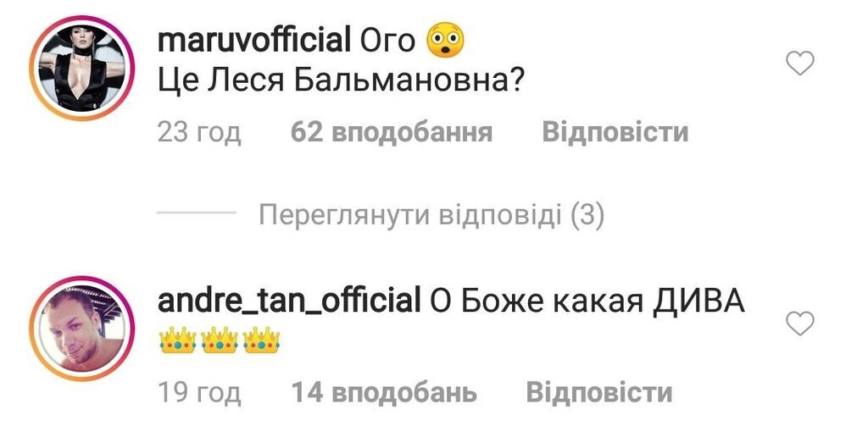The height and width of the screenshot is (426, 868).
Task: Open andre_tan_official profile picture
Action: click(82, 329)
